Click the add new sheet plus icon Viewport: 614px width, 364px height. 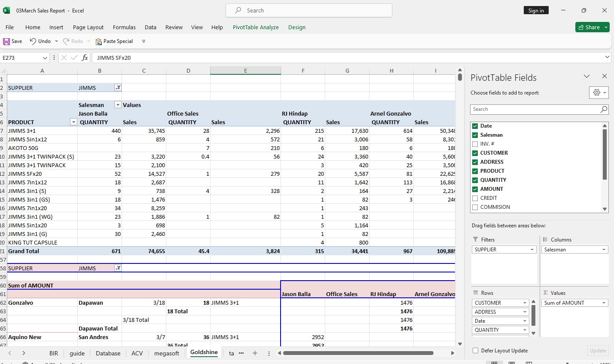click(x=255, y=353)
